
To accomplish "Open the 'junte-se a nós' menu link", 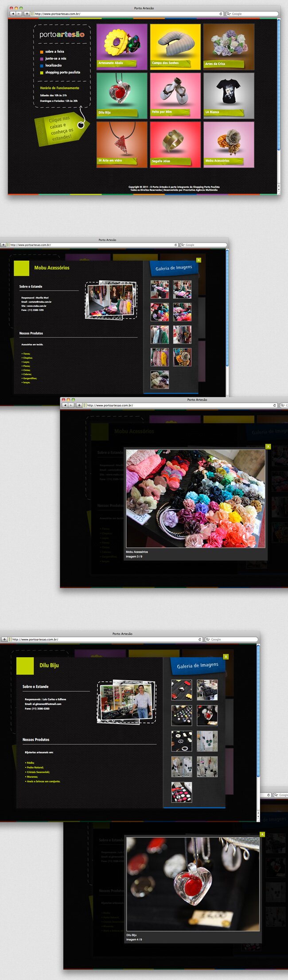I will tap(56, 59).
